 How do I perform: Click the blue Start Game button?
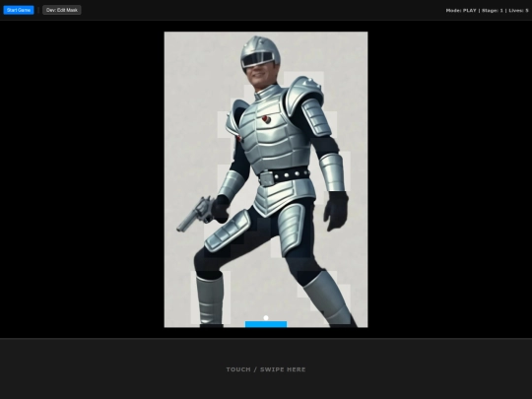pyautogui.click(x=19, y=10)
